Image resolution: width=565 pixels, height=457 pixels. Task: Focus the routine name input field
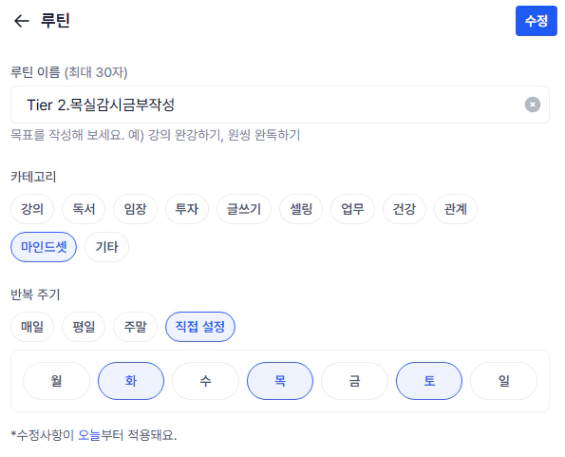pos(280,105)
